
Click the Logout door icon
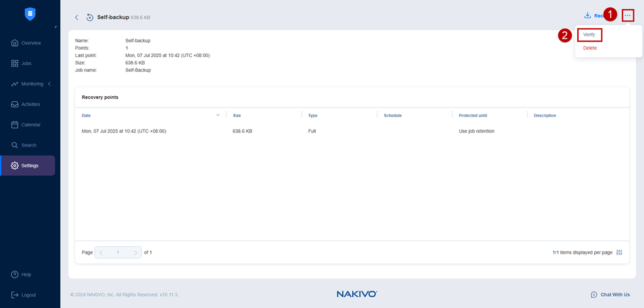coord(15,295)
